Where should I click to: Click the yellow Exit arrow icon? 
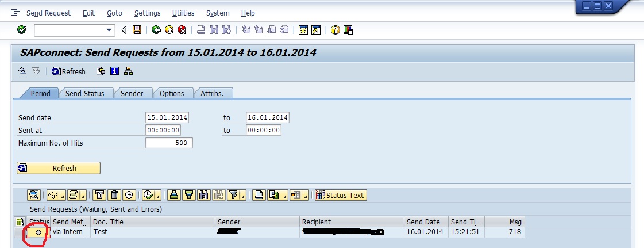pyautogui.click(x=169, y=29)
